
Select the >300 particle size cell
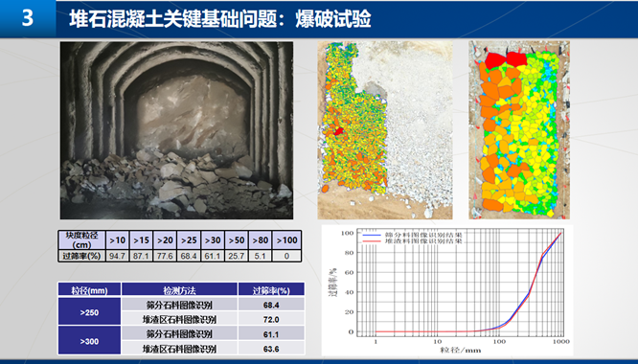point(89,340)
